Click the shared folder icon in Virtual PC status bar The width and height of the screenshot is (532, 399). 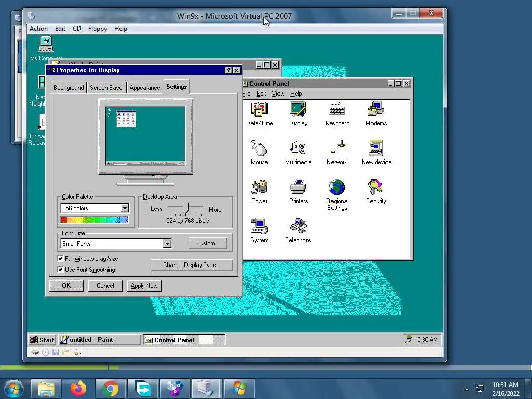tap(66, 353)
